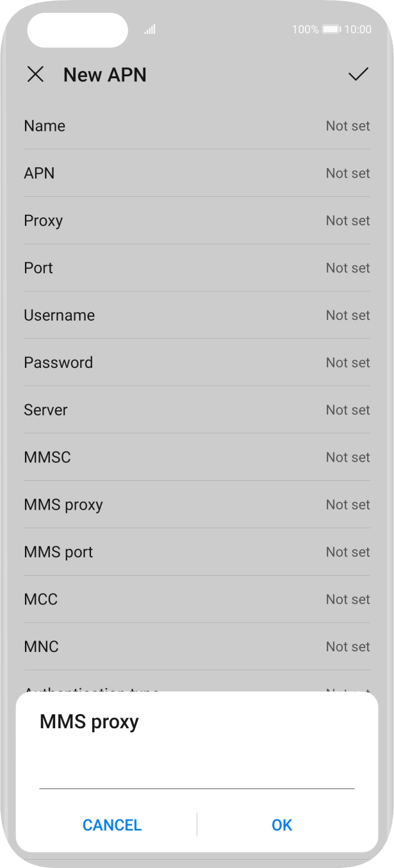Open the MCC setting row

[x=197, y=599]
